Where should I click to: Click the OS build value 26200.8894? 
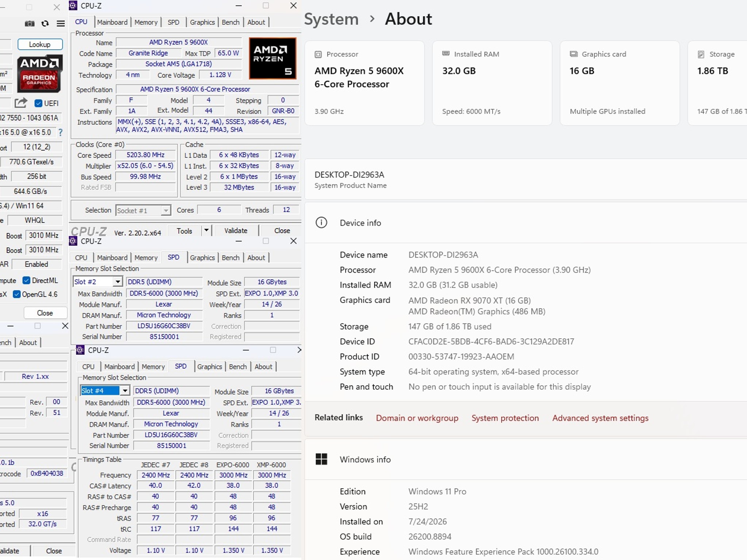(x=430, y=537)
